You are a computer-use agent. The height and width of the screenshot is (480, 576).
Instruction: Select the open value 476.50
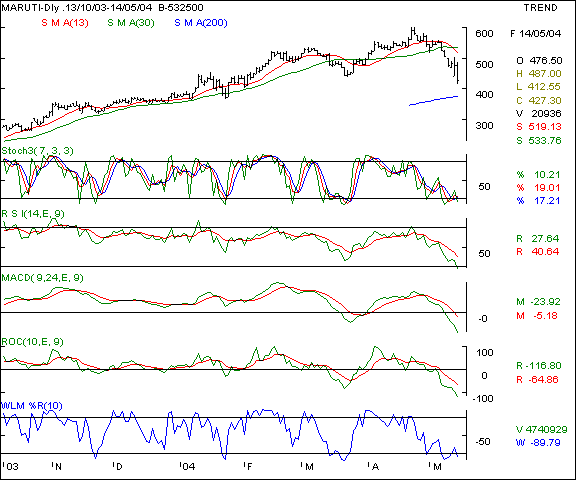(x=545, y=60)
